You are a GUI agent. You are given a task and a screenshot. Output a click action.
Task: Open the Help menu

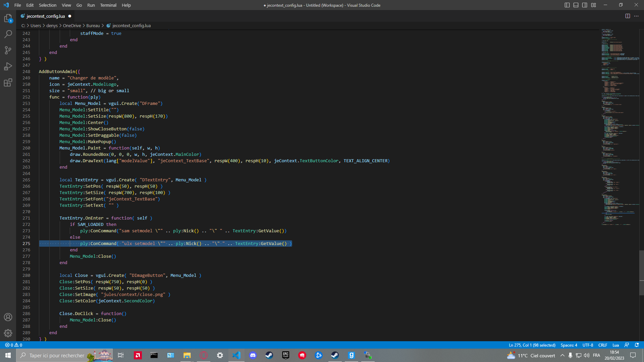pyautogui.click(x=126, y=5)
